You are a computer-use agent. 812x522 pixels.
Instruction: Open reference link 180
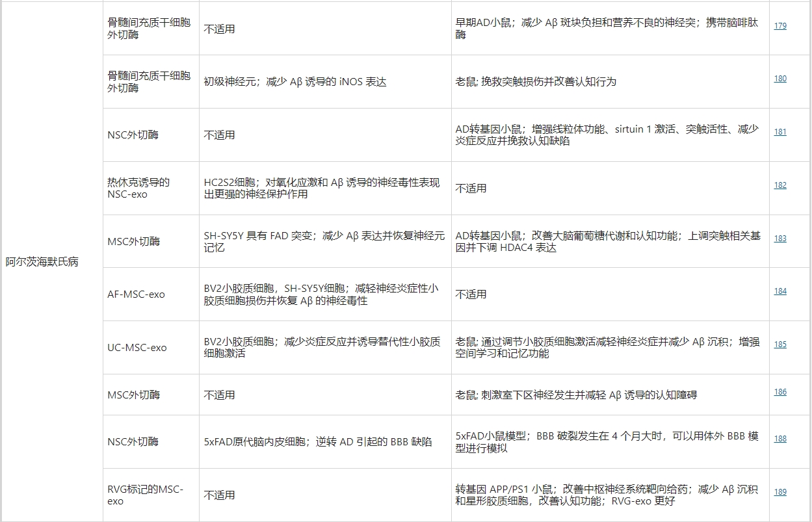point(779,79)
